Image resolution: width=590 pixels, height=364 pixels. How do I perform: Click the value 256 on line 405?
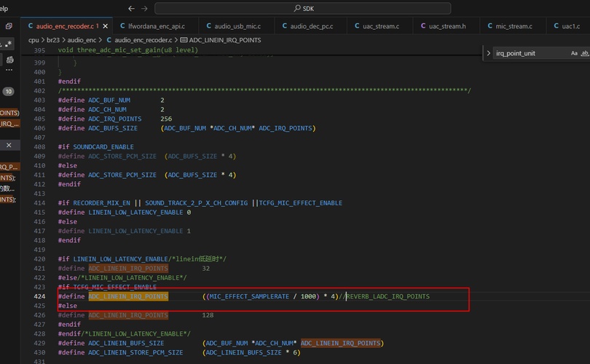coord(166,119)
